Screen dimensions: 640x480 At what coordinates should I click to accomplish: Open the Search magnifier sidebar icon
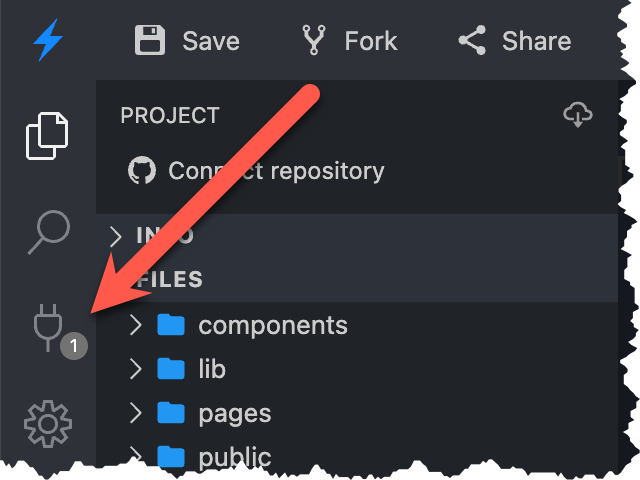pyautogui.click(x=48, y=233)
